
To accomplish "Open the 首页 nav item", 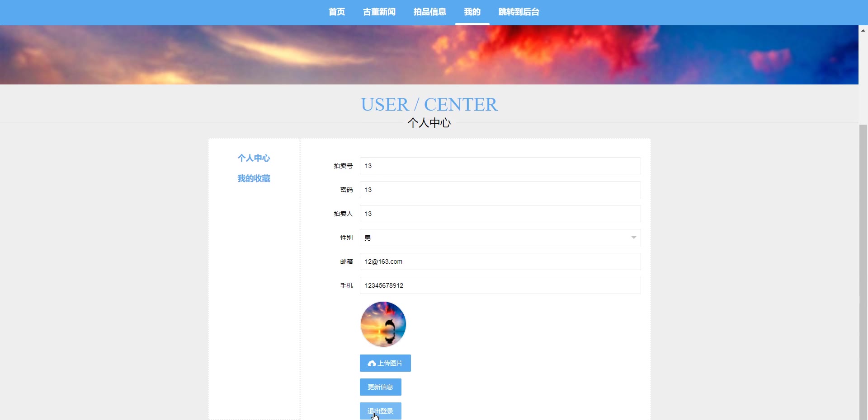I will [336, 12].
